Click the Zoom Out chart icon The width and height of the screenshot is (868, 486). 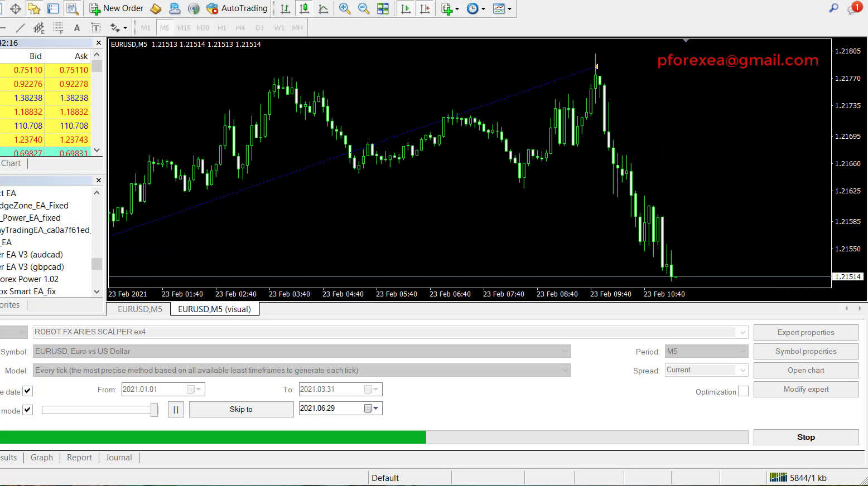pos(363,8)
